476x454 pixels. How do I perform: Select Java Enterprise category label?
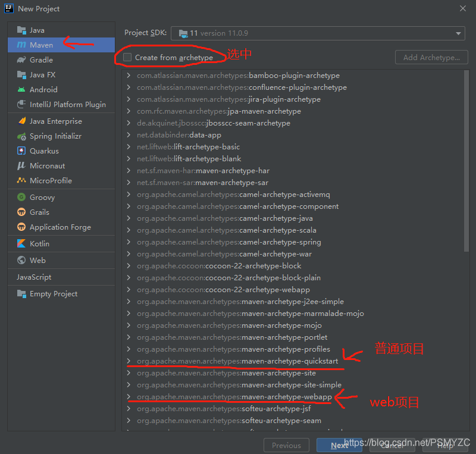click(x=56, y=121)
